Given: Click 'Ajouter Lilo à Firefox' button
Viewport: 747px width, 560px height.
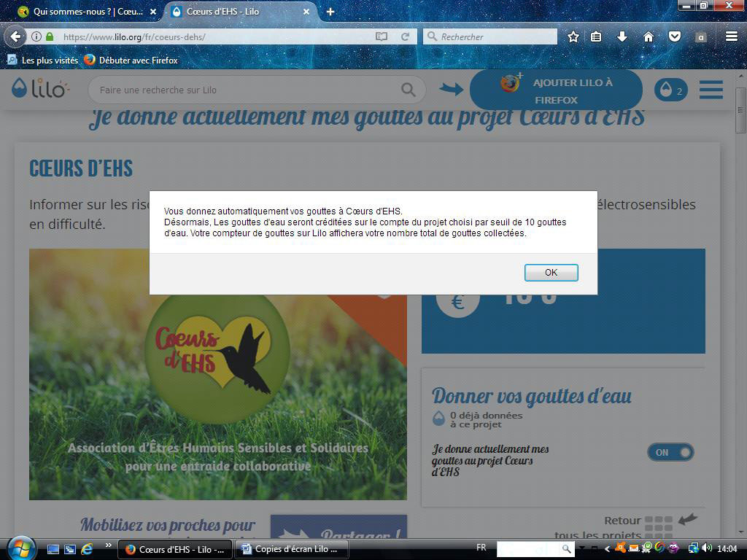Looking at the screenshot, I should point(556,90).
